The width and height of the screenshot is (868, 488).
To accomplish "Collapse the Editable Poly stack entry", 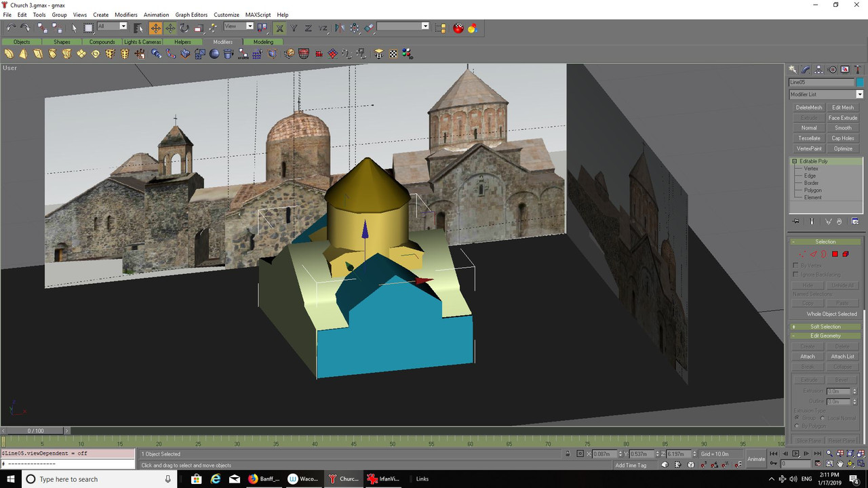I will pos(794,161).
